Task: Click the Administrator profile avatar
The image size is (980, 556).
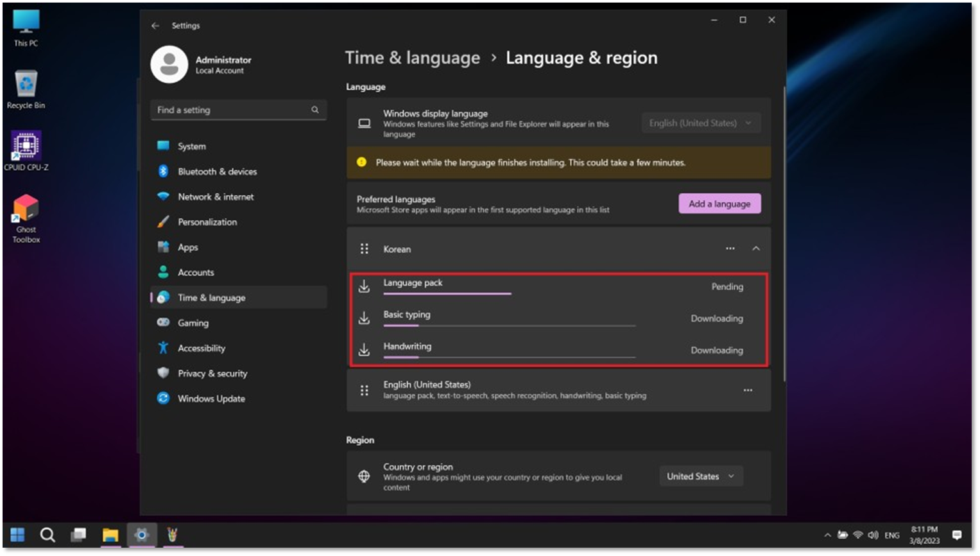Action: point(169,64)
